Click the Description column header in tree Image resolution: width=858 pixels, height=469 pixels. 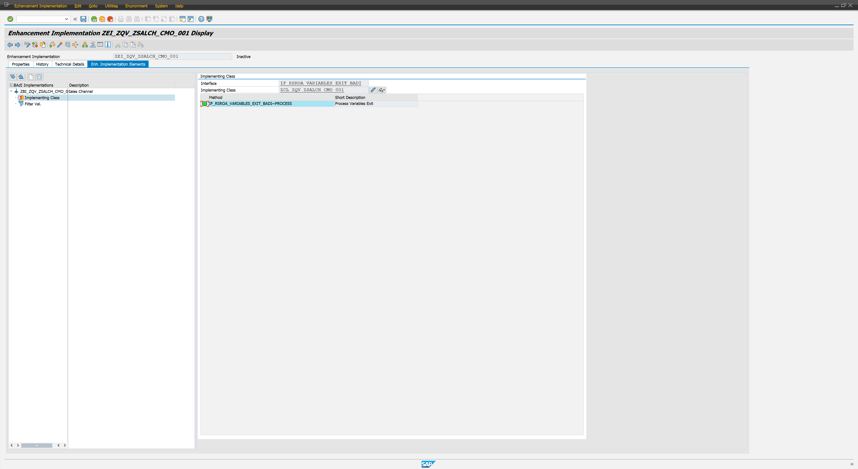[x=79, y=85]
